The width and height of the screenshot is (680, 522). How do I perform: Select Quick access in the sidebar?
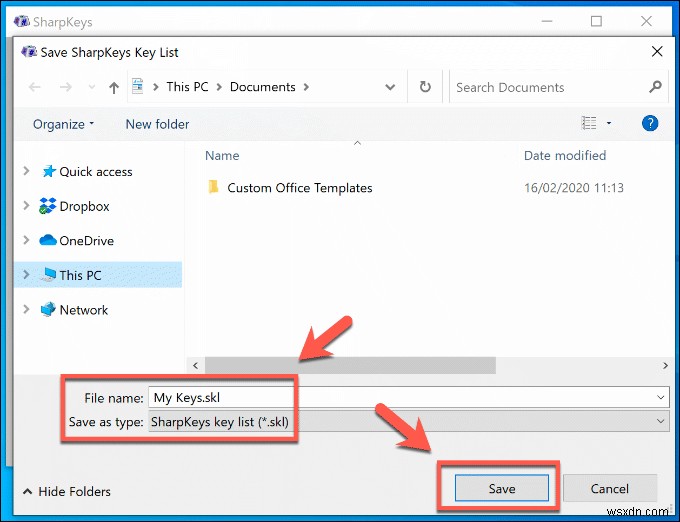95,172
